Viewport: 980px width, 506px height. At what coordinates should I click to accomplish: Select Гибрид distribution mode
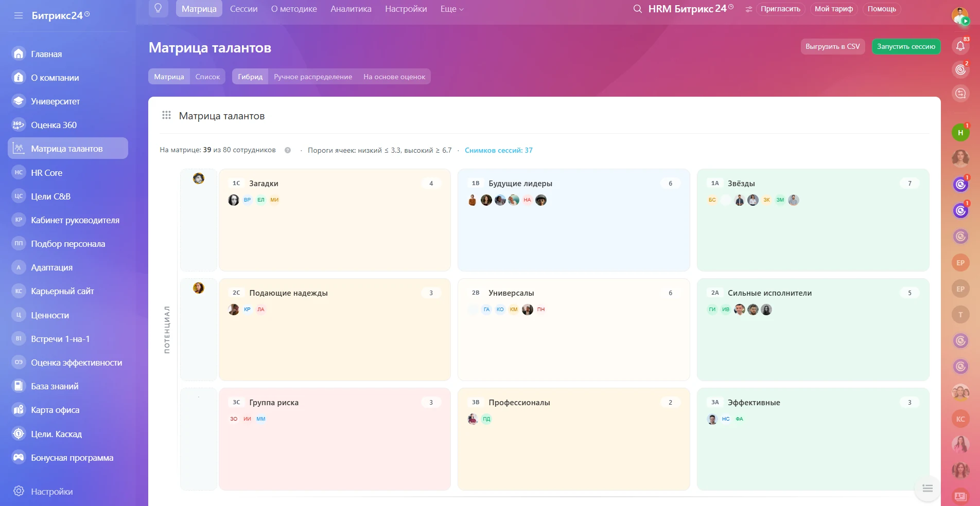(250, 77)
